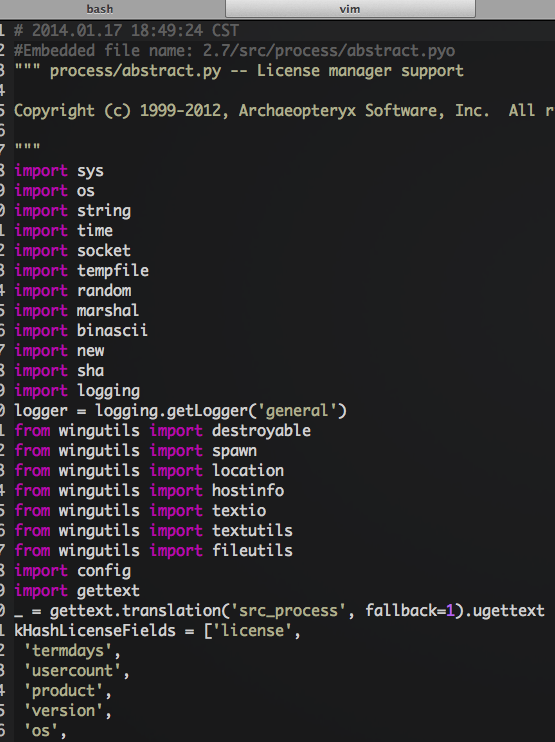
Task: Click the Archaeopteryx Software copyright line
Action: click(284, 111)
